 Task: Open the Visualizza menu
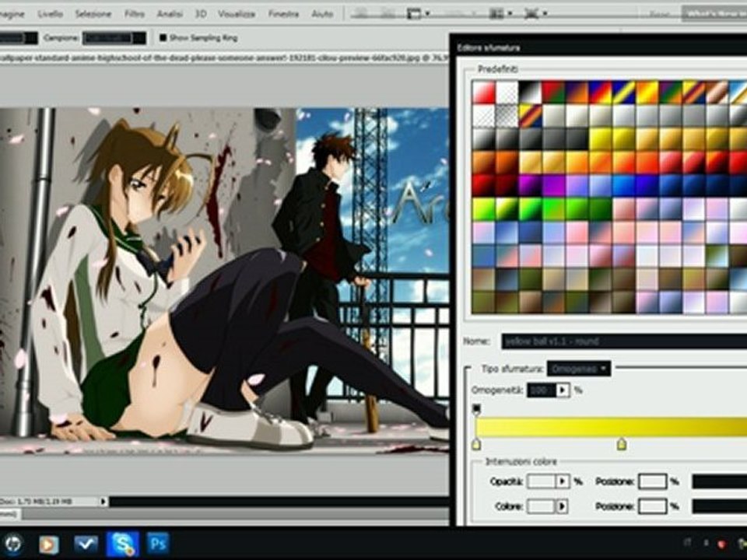[237, 14]
